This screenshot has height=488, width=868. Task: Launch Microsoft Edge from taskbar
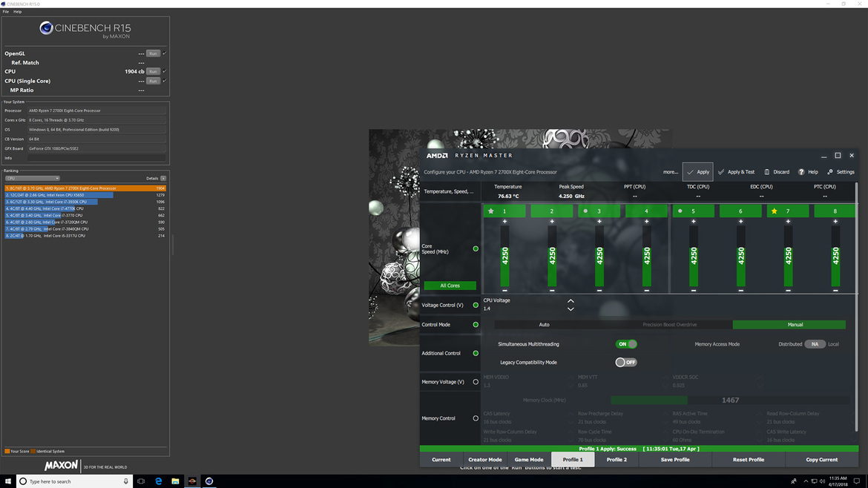(158, 481)
